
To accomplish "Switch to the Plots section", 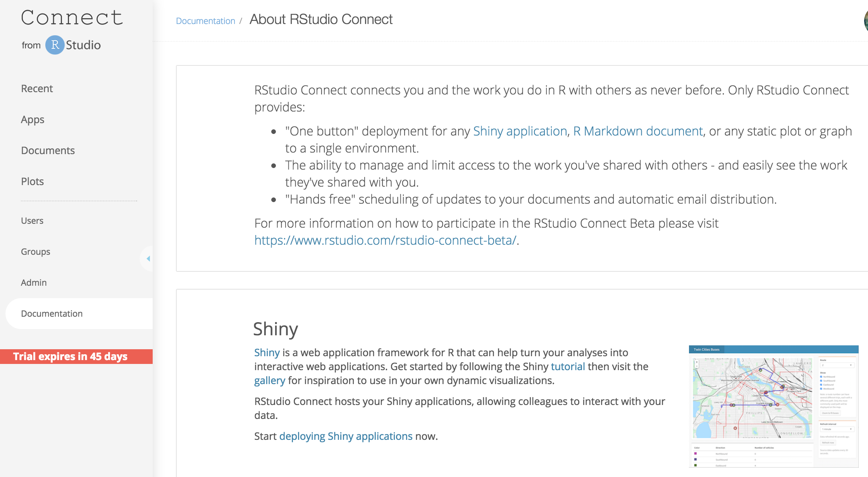I will click(32, 181).
